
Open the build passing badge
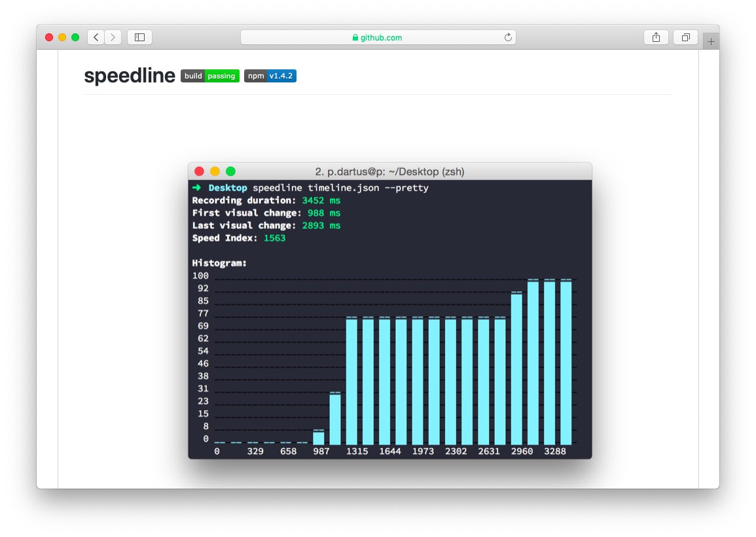click(210, 76)
